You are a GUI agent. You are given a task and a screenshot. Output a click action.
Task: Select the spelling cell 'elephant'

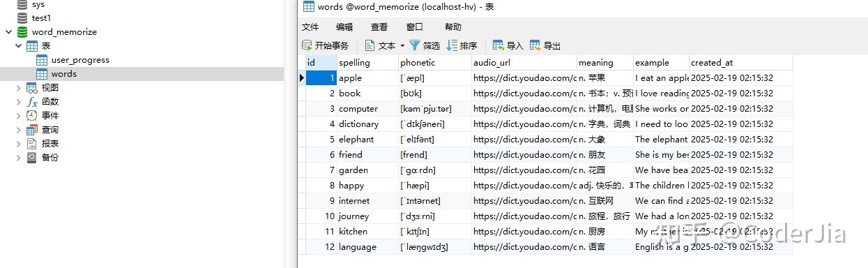point(367,140)
